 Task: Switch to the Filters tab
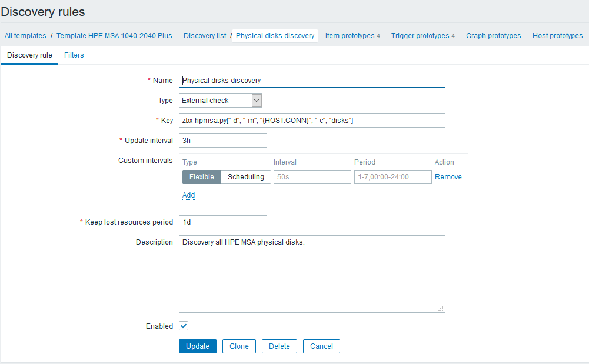[74, 55]
